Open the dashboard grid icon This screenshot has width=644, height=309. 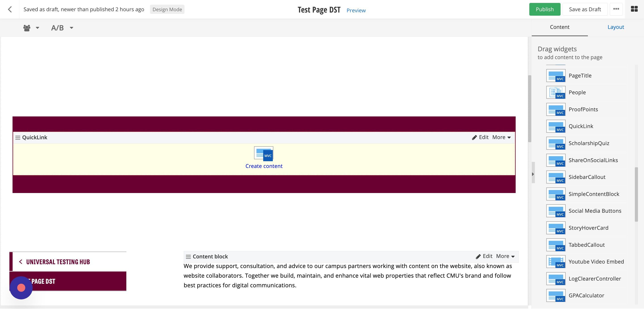634,9
